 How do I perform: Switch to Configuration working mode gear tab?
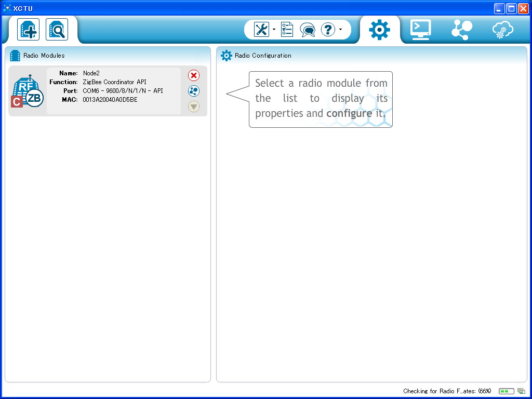click(379, 30)
